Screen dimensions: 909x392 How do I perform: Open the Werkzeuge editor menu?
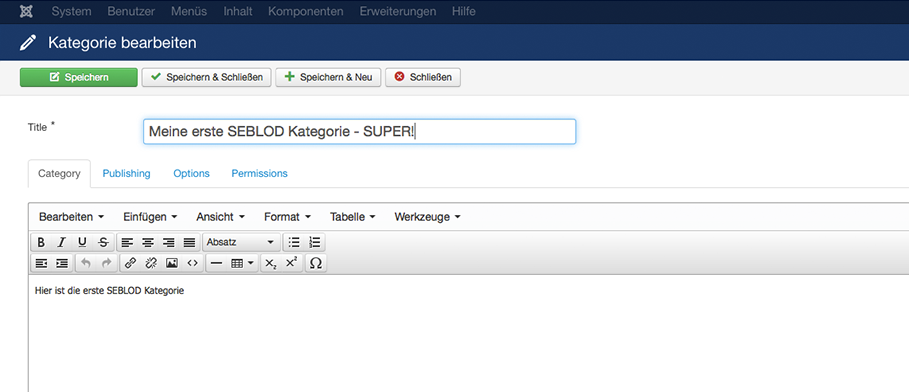click(x=428, y=217)
